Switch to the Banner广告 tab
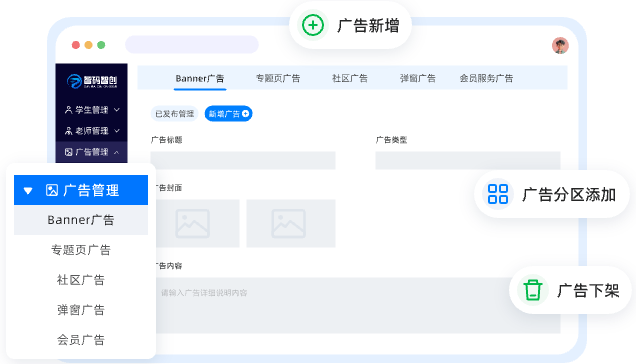Image resolution: width=636 pixels, height=364 pixels. 200,78
